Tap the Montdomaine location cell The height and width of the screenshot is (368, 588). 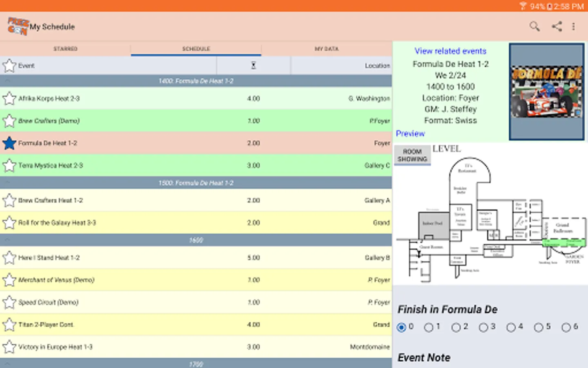pos(370,347)
